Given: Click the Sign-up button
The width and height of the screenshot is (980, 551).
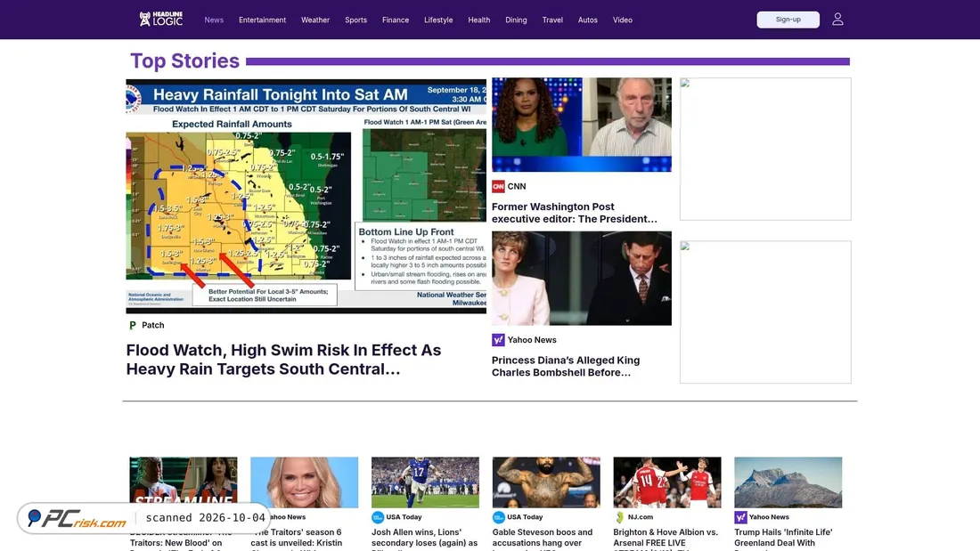Looking at the screenshot, I should 788,20.
